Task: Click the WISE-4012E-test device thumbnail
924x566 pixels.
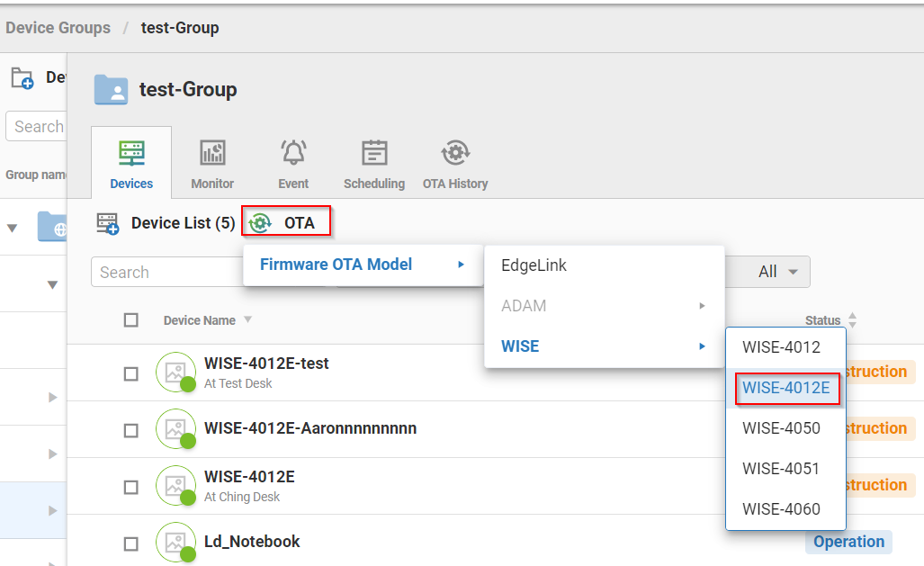Action: point(175,372)
